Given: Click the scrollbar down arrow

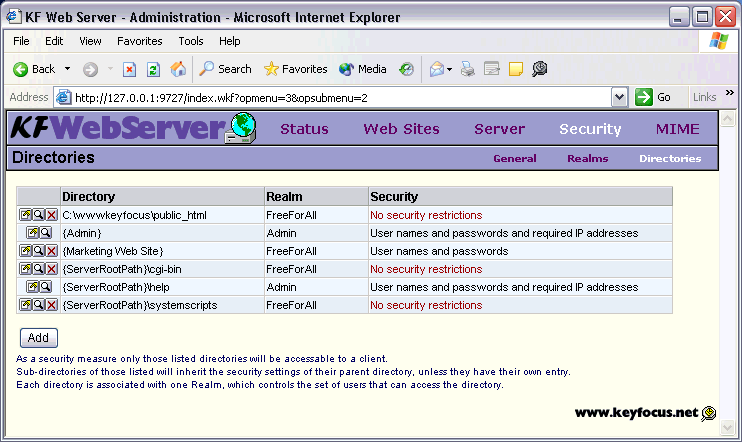Looking at the screenshot, I should click(727, 428).
